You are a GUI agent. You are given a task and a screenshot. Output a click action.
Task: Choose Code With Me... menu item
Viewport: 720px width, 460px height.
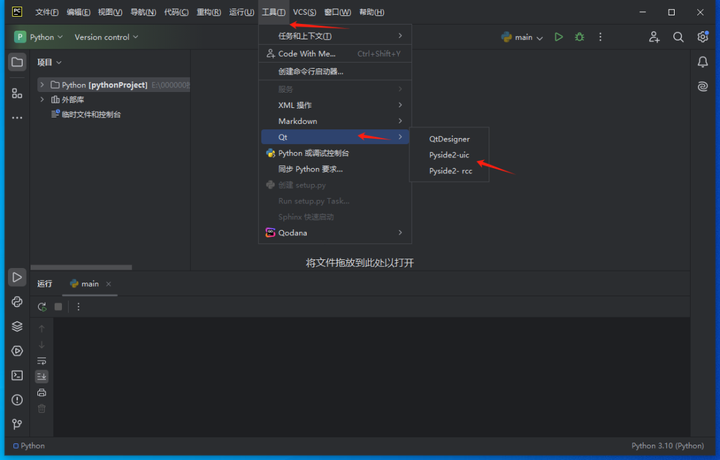(x=335, y=54)
